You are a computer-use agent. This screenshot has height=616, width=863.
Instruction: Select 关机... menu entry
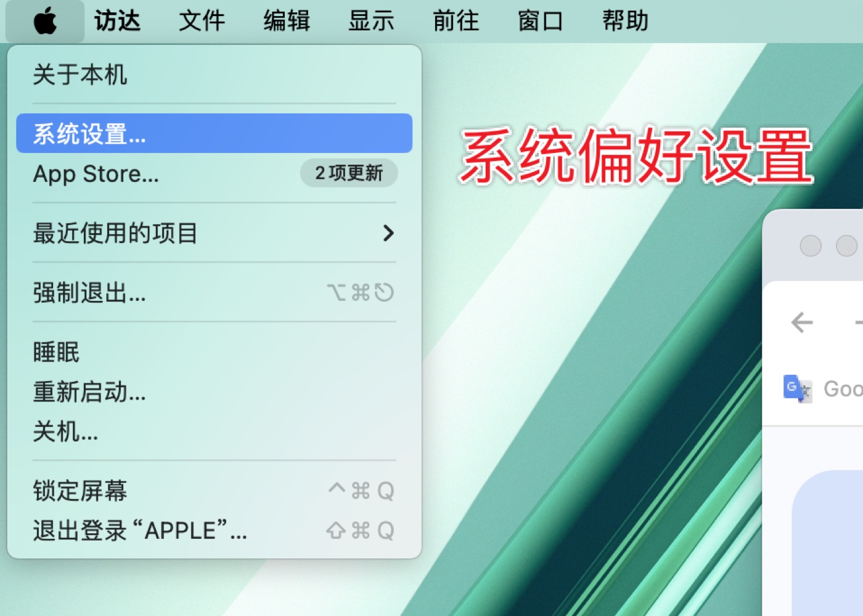click(x=214, y=431)
